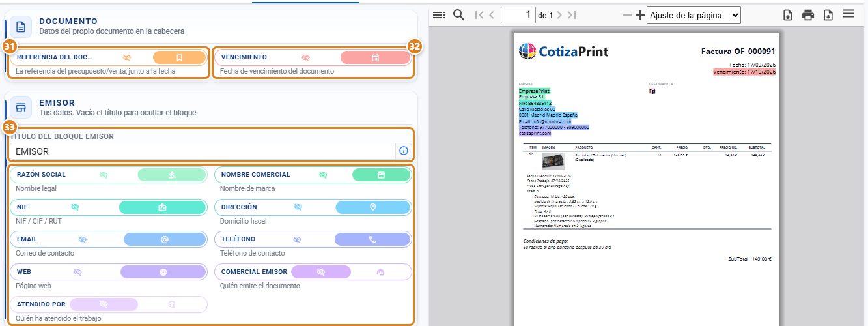
Task: Click the PDF page number field
Action: click(518, 15)
